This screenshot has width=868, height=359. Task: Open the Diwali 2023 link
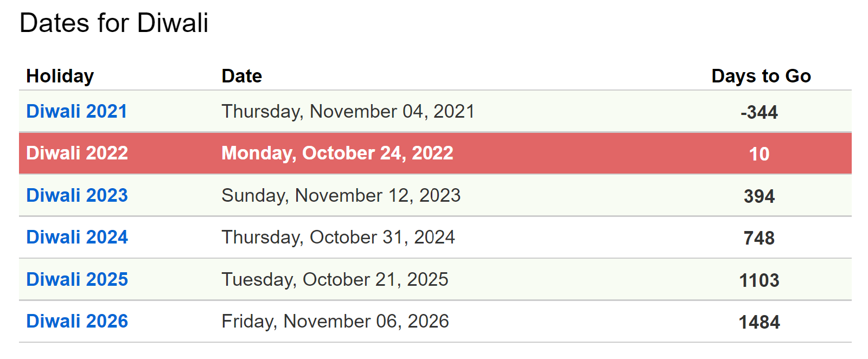click(x=77, y=195)
